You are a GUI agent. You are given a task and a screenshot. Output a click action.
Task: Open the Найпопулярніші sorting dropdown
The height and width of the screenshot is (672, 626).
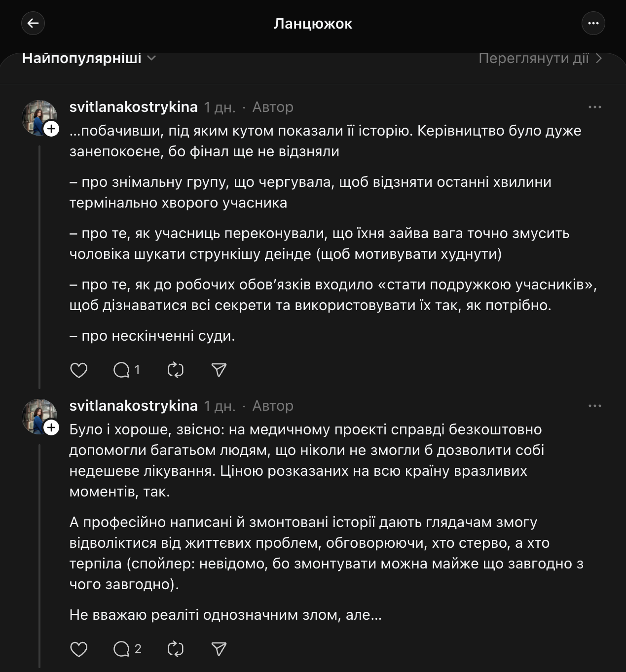coord(83,58)
